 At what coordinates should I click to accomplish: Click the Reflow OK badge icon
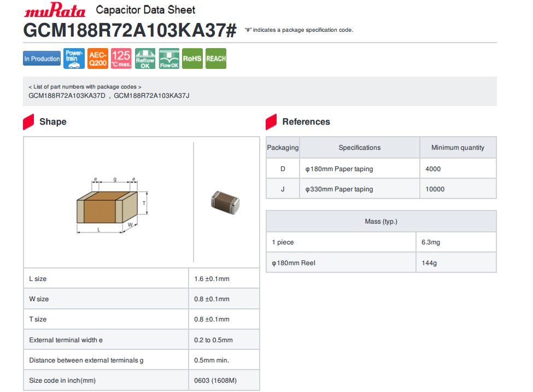click(145, 58)
